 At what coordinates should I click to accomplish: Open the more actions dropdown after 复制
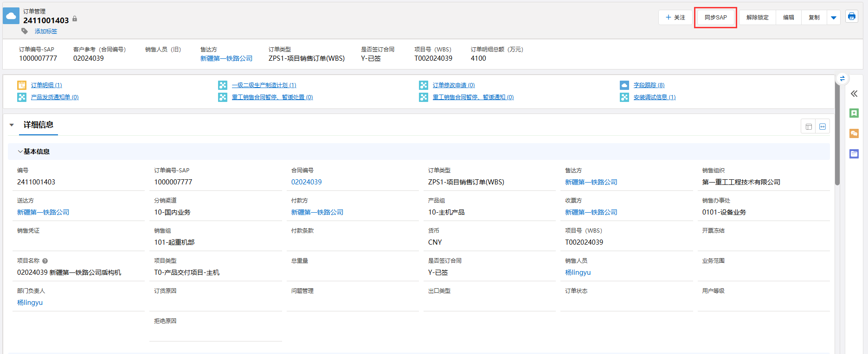click(834, 18)
